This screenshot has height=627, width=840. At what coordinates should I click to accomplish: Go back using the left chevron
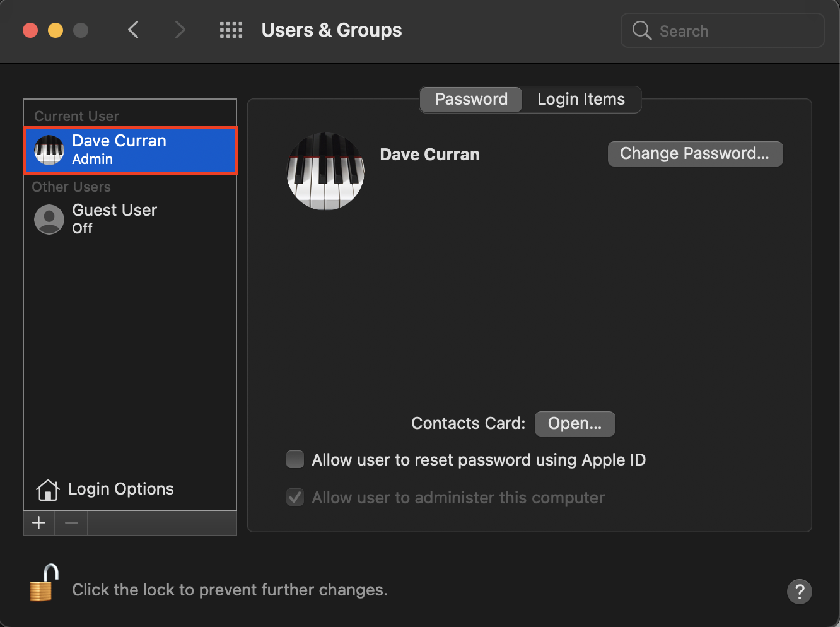[133, 30]
